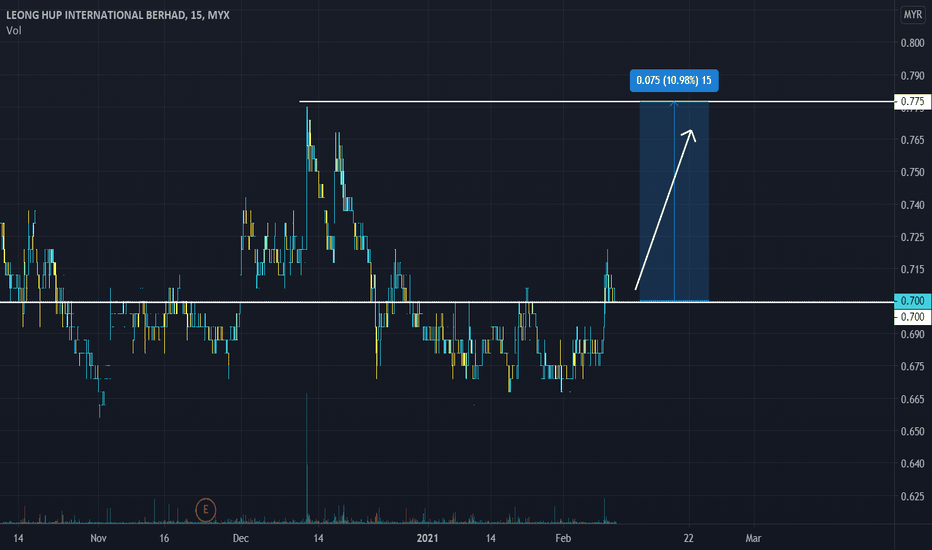Click the 0.715 price axis value
The height and width of the screenshot is (550, 932).
click(x=912, y=269)
